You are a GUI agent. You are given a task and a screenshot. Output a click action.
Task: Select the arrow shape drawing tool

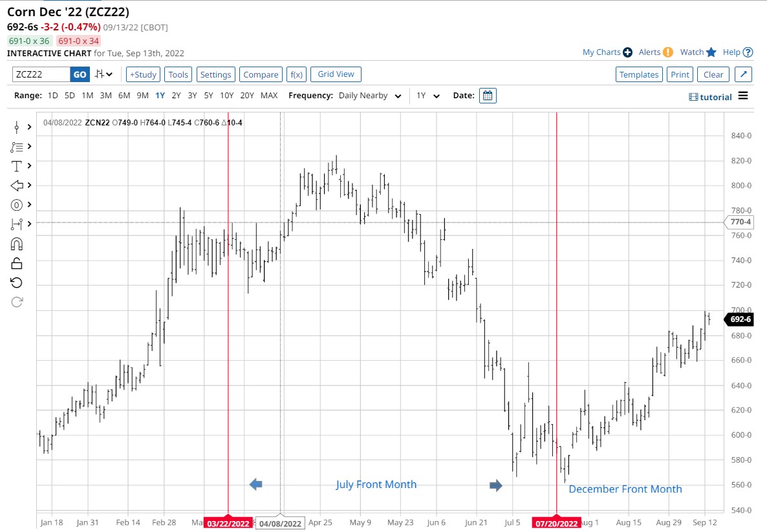(x=17, y=186)
